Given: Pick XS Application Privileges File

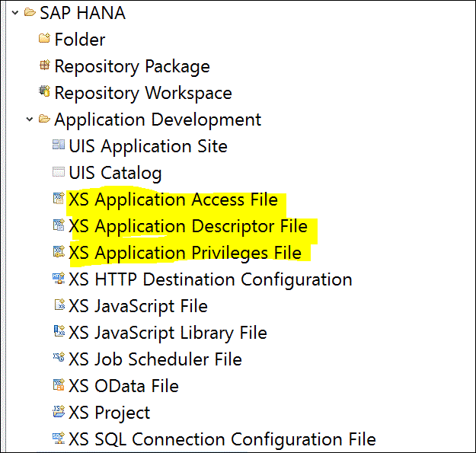Looking at the screenshot, I should [x=185, y=254].
